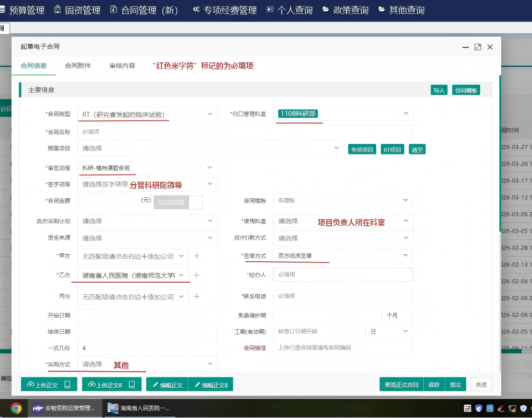
Task: Open the 签章方式 dropdown
Action: point(405,256)
